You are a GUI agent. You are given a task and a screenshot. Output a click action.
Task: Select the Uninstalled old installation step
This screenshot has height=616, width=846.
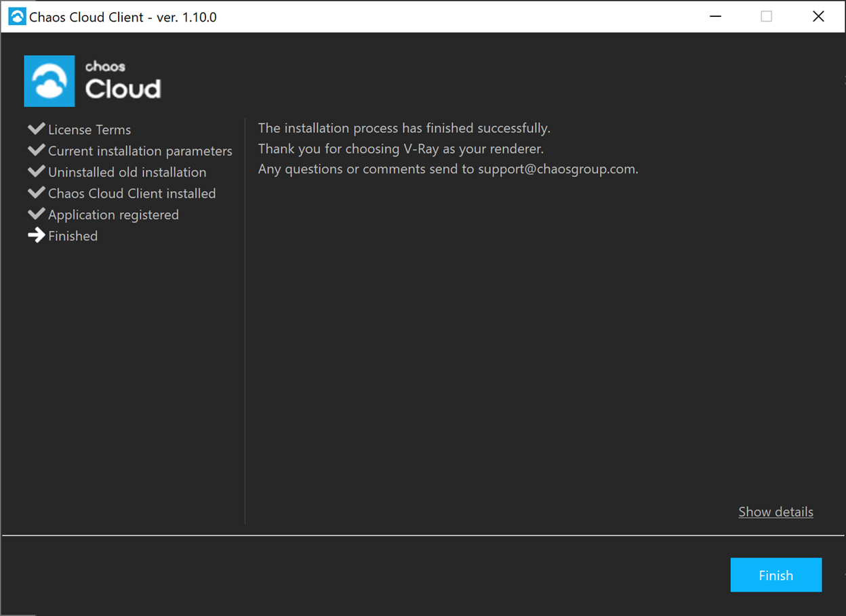[127, 172]
